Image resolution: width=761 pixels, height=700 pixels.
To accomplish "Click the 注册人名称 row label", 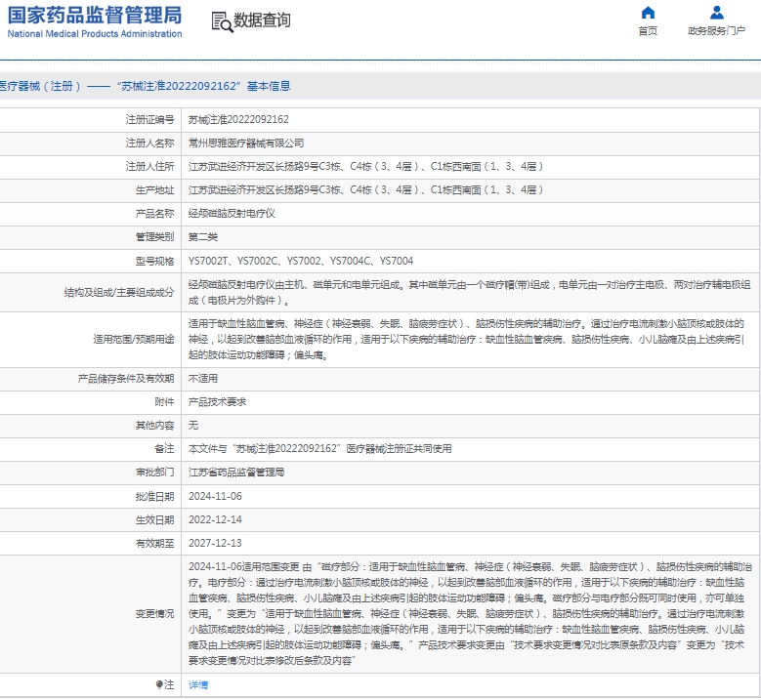I will pos(149,144).
